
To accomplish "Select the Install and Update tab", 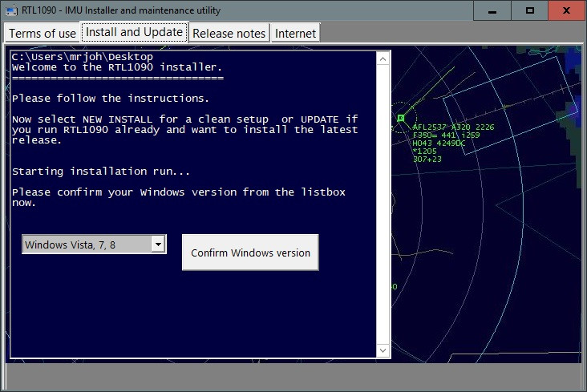I will [x=134, y=32].
